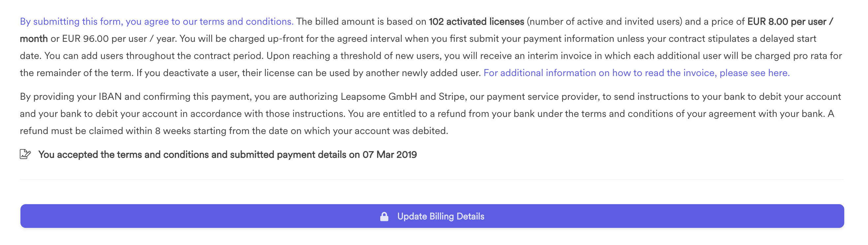868x245 pixels.
Task: Open the terms and conditions link
Action: [x=157, y=21]
